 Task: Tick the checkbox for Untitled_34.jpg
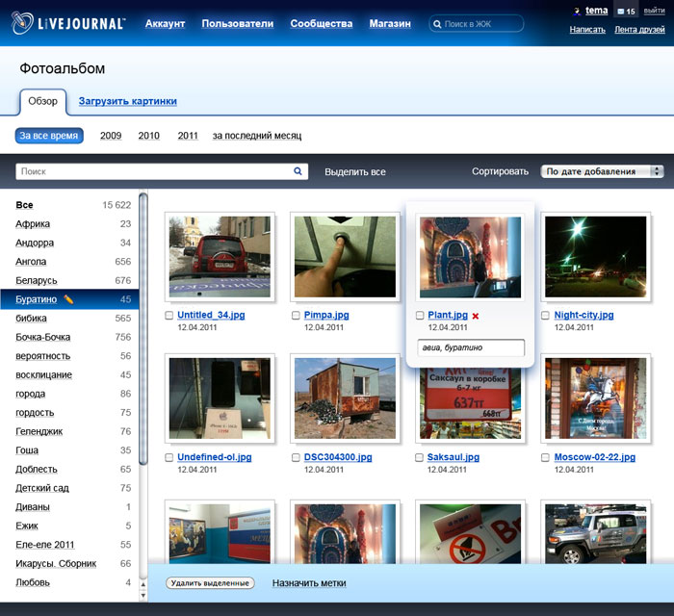pyautogui.click(x=169, y=316)
